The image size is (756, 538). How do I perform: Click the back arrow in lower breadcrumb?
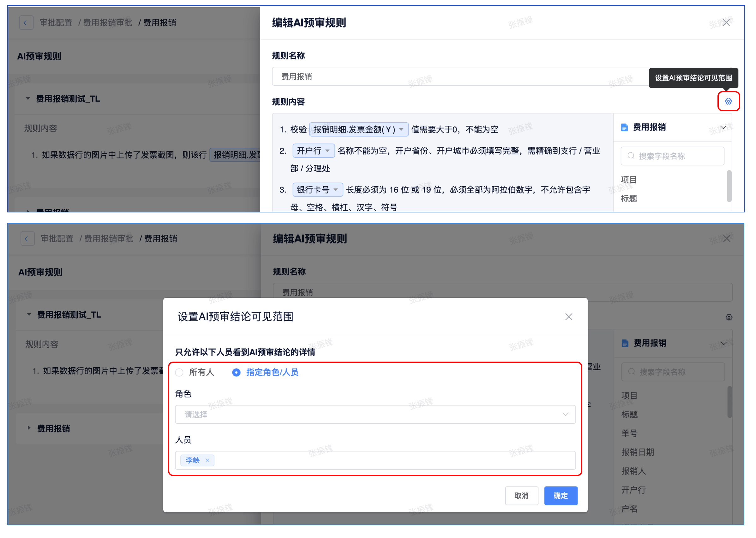coord(27,239)
